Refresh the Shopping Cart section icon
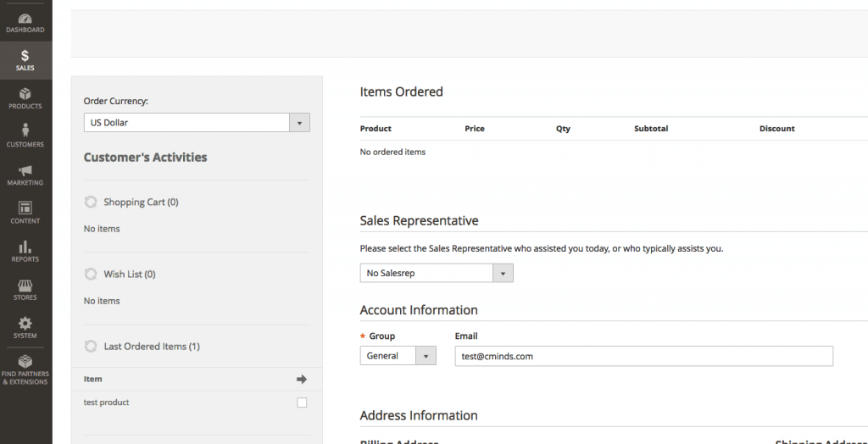The image size is (868, 444). point(91,203)
